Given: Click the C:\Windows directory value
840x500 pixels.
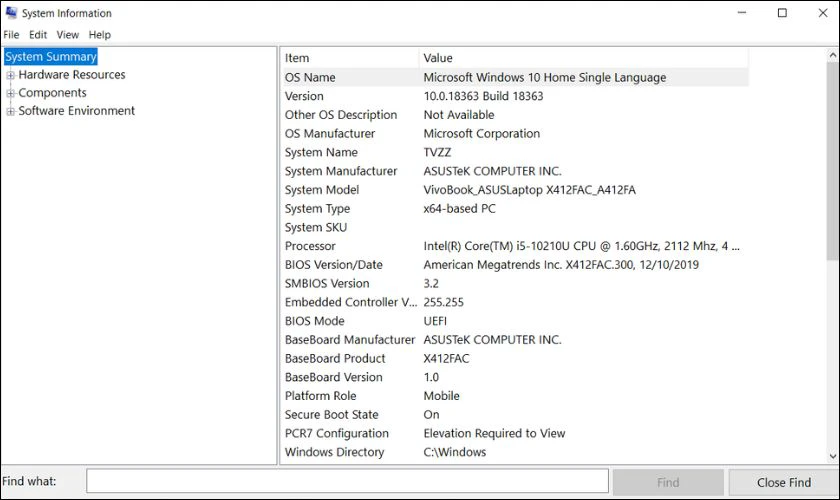Looking at the screenshot, I should 455,452.
